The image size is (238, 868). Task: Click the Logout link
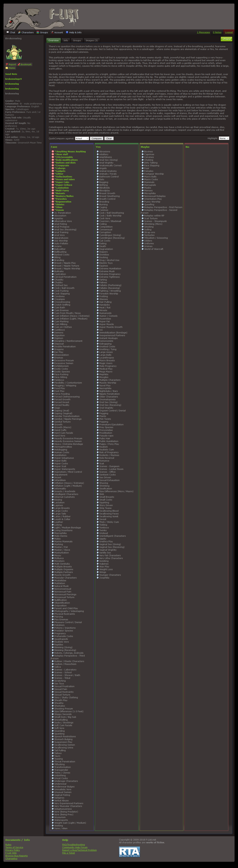[x=229, y=32]
